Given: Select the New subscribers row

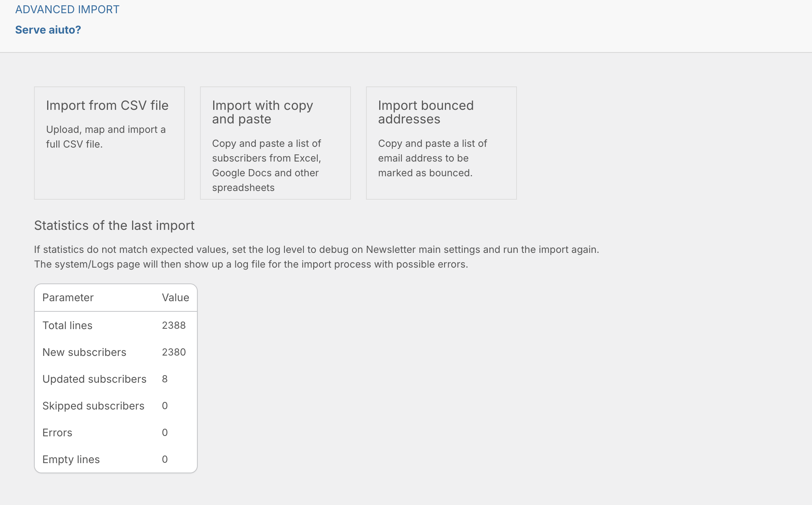Looking at the screenshot, I should tap(116, 352).
